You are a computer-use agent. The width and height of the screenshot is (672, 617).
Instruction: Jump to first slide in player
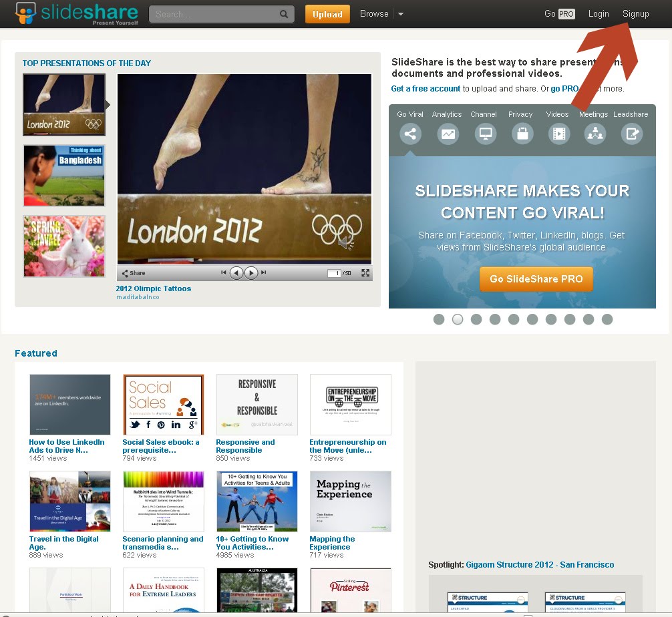pos(223,272)
